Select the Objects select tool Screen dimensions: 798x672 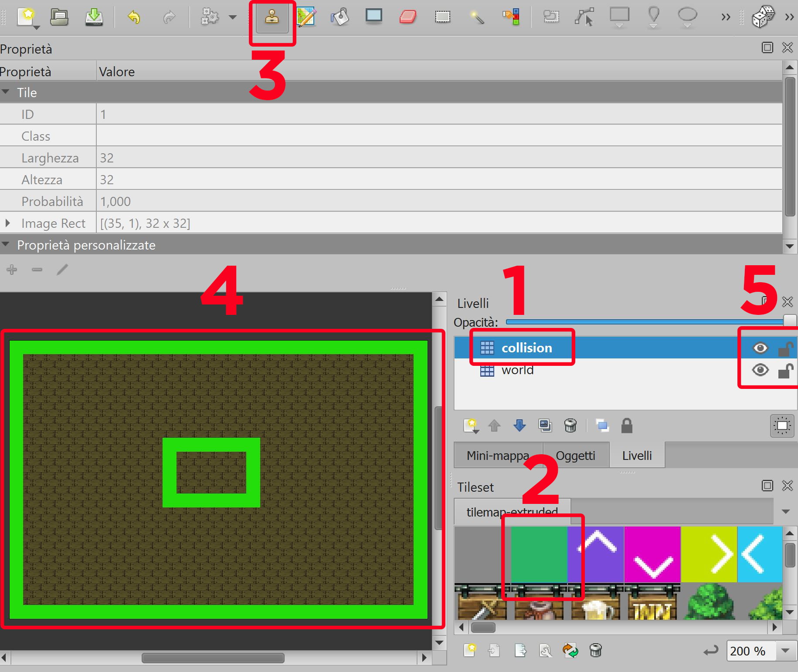point(551,17)
